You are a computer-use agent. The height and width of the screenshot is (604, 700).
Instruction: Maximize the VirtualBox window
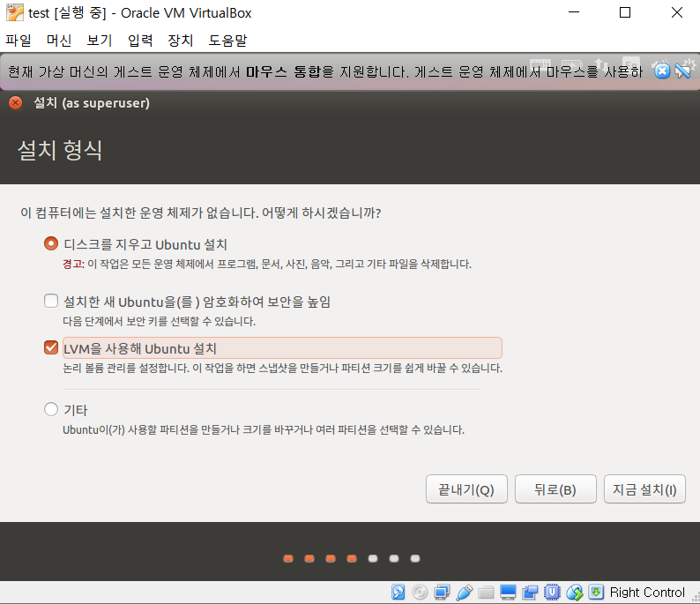pyautogui.click(x=625, y=12)
